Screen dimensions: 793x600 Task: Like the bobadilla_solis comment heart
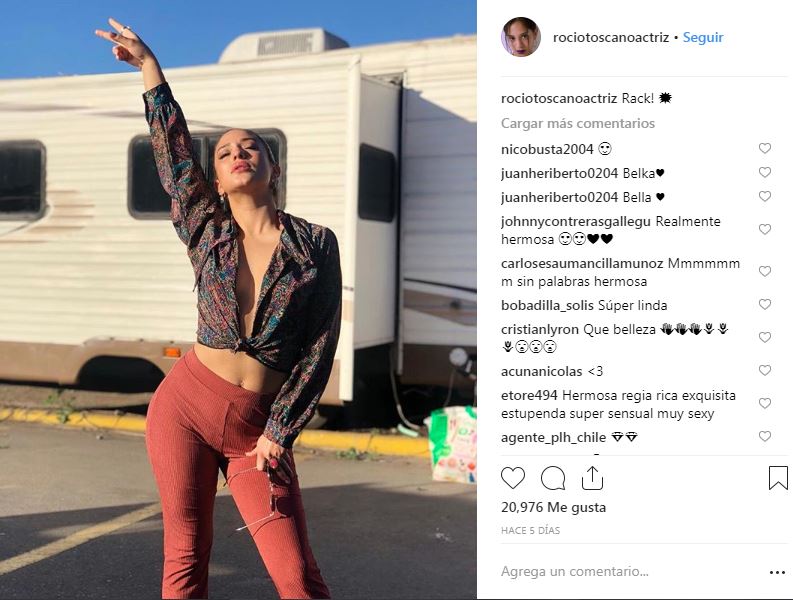point(765,304)
